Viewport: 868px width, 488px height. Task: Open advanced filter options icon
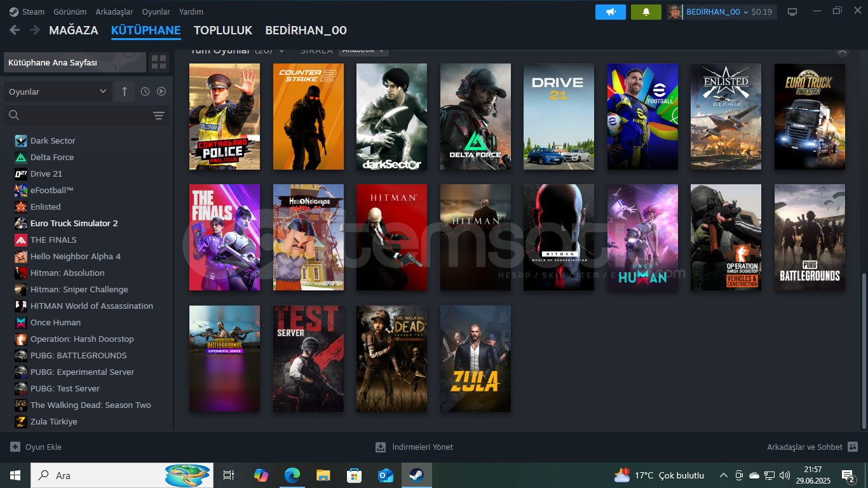[159, 115]
